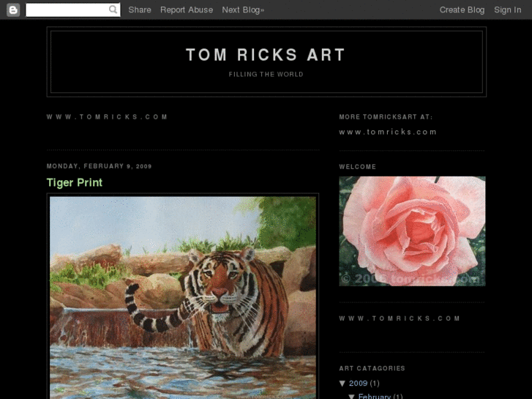The width and height of the screenshot is (532, 399).
Task: Click the search magnifier icon
Action: point(113,10)
